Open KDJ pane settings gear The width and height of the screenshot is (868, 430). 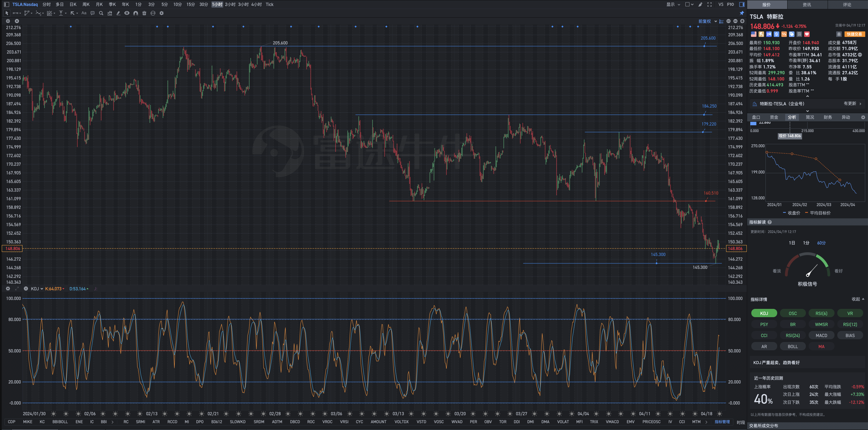coord(8,289)
